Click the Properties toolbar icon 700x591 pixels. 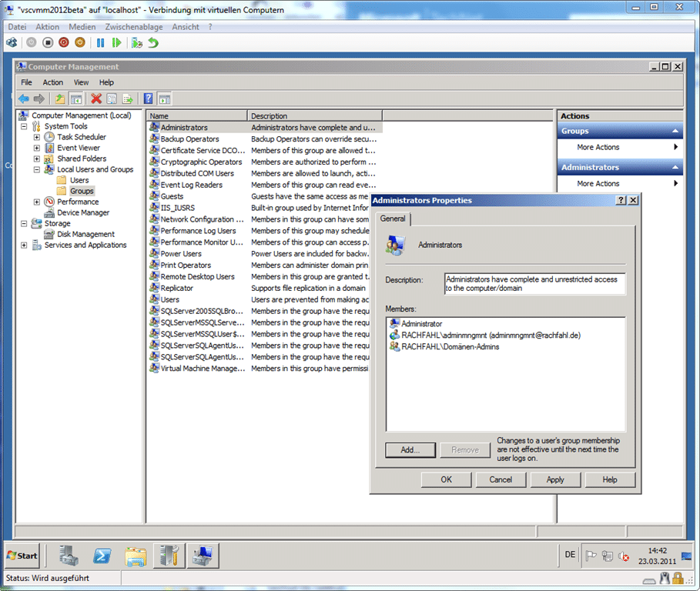tap(112, 98)
